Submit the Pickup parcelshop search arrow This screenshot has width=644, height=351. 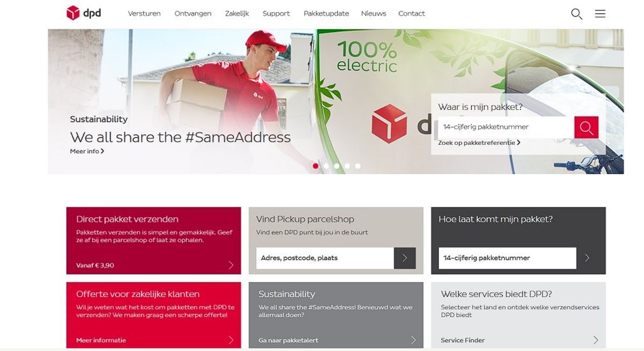[x=405, y=258]
